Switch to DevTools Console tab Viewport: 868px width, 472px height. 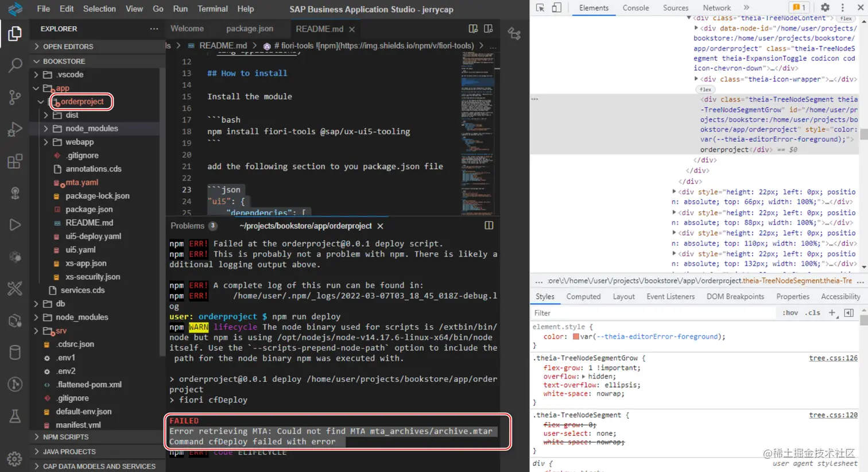(x=635, y=8)
